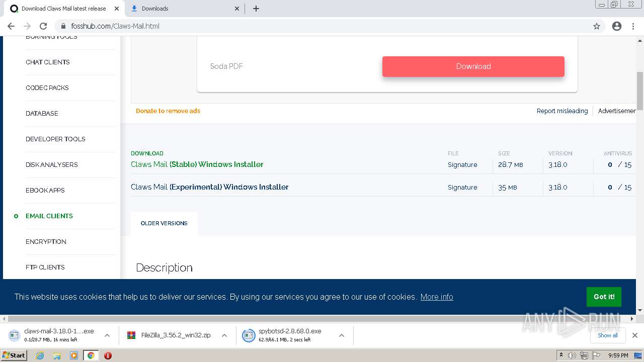644x362 pixels.
Task: Close the downloads shelf
Action: pyautogui.click(x=635, y=335)
